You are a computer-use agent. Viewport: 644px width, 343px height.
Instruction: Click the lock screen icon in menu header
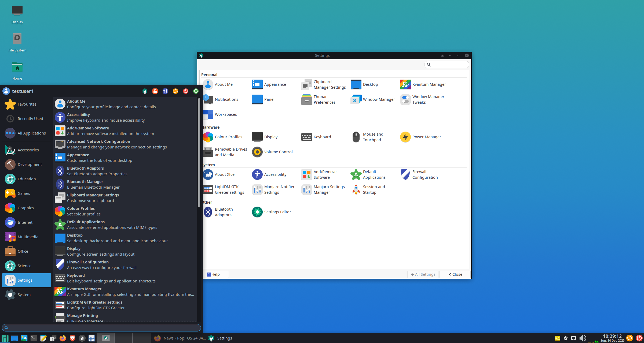click(x=155, y=91)
